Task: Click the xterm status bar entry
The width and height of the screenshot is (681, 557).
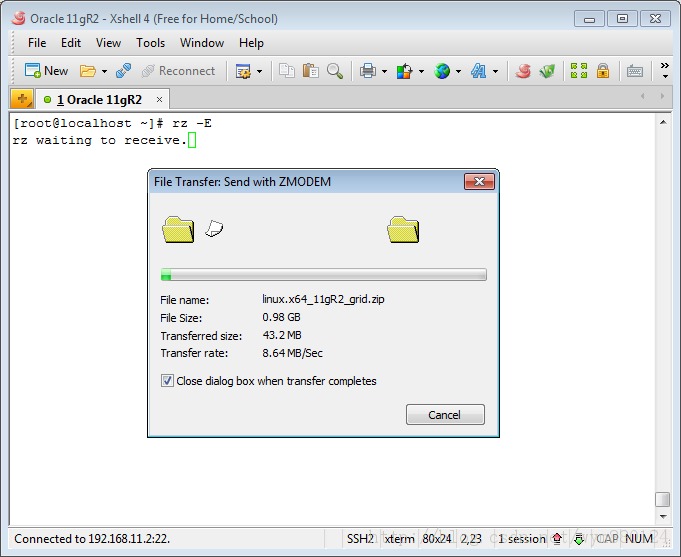Action: [399, 539]
